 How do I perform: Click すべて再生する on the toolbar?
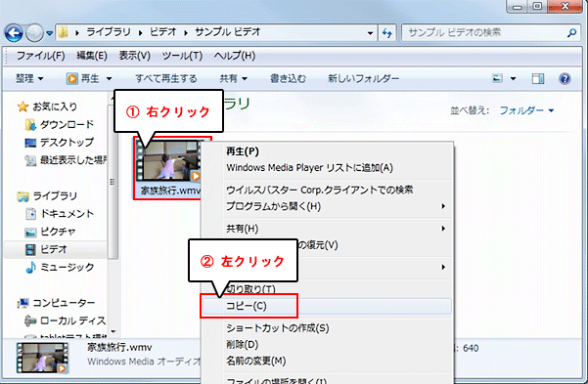(165, 79)
